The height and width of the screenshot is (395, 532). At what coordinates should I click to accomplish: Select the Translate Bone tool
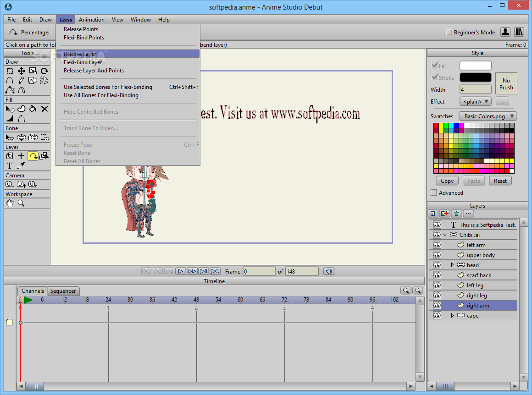tap(22, 137)
